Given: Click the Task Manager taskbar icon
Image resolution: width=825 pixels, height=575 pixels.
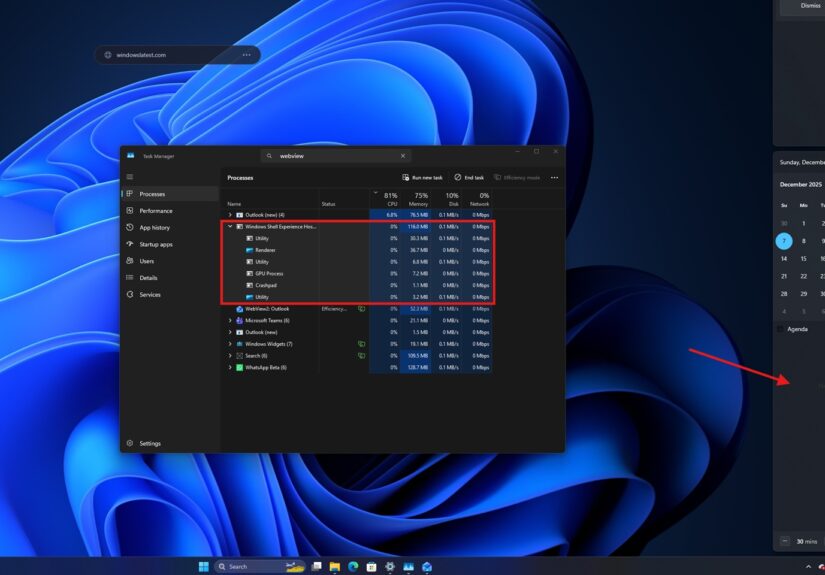Looking at the screenshot, I should coord(408,567).
